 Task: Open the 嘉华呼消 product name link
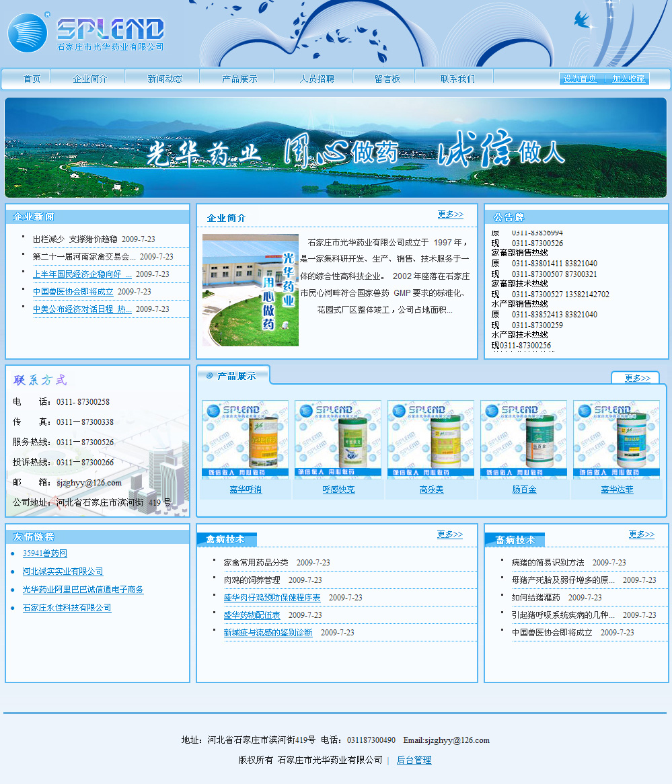click(246, 489)
